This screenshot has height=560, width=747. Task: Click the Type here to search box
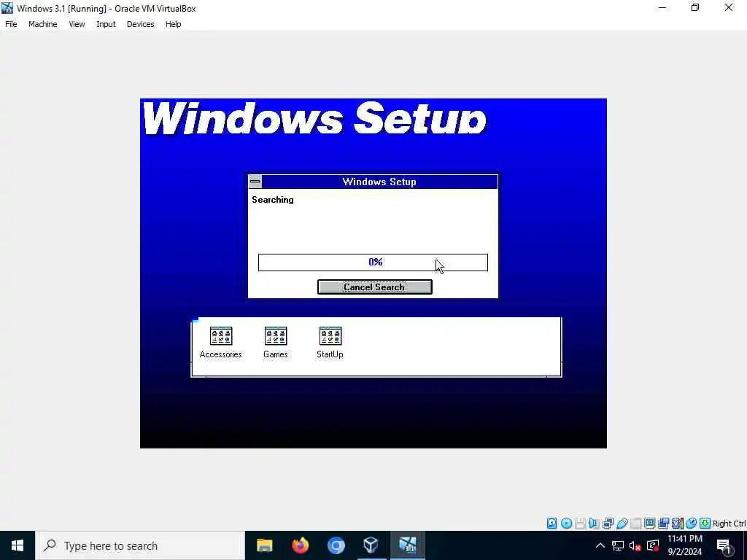141,545
